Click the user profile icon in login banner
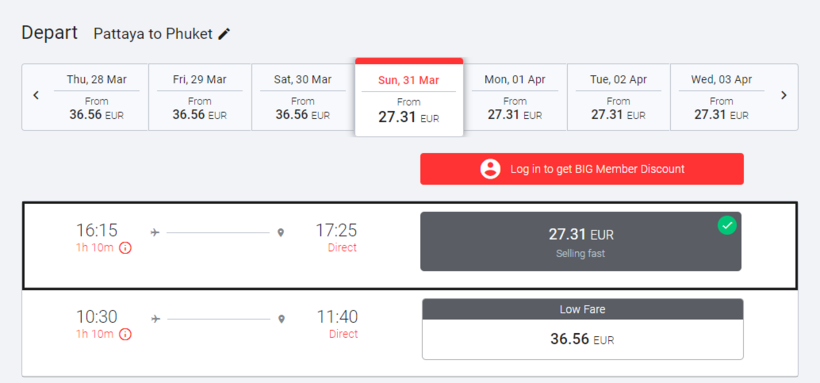The height and width of the screenshot is (383, 820). click(x=491, y=169)
